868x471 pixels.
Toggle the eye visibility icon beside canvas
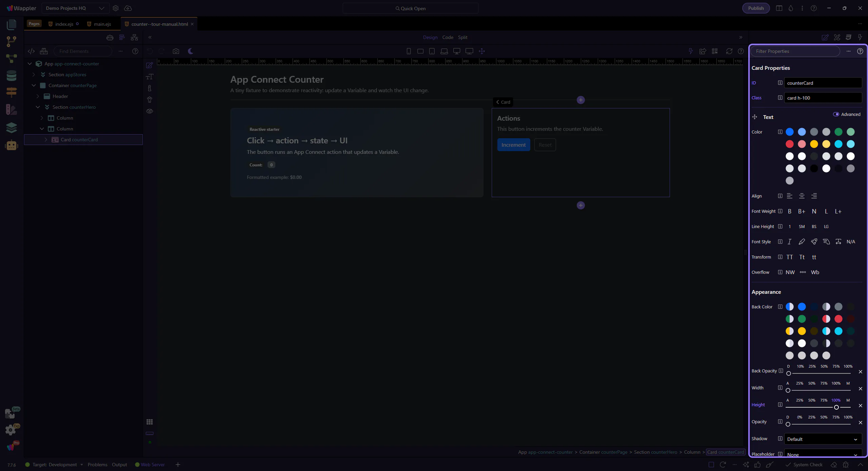click(x=150, y=111)
